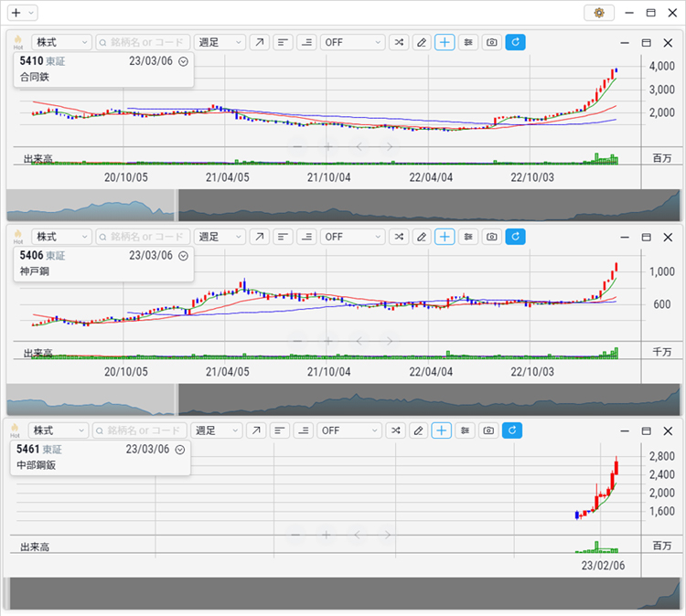This screenshot has width=686, height=616.
Task: Expand the 5410 合同鉄 info panel chevron
Action: click(183, 61)
